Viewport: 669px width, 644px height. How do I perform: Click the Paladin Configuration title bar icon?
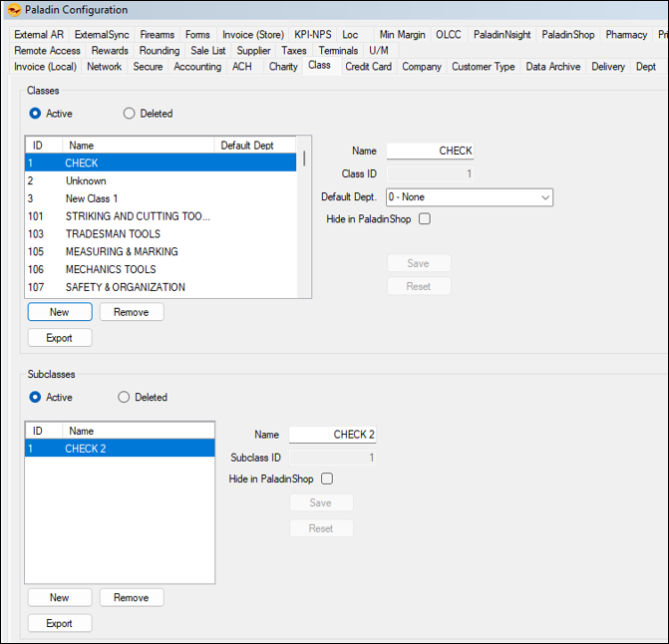coord(14,10)
